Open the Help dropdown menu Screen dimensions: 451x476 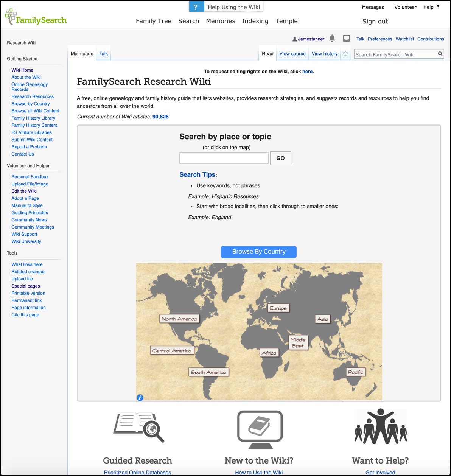(430, 7)
